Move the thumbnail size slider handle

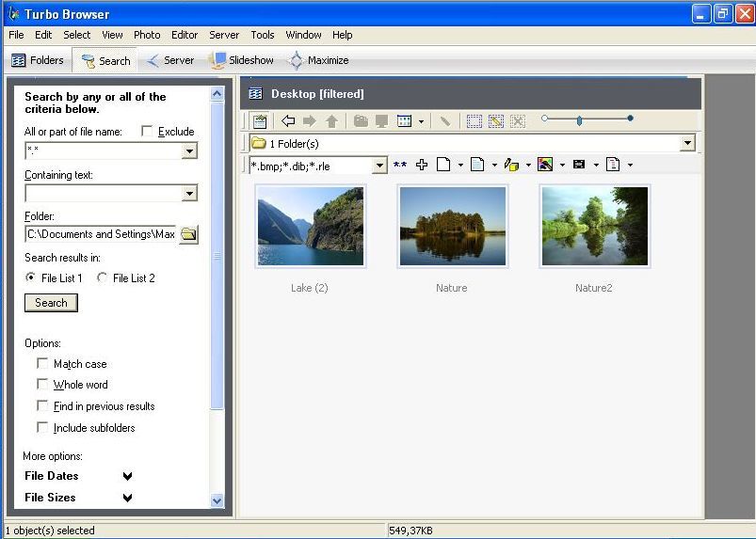click(x=579, y=120)
